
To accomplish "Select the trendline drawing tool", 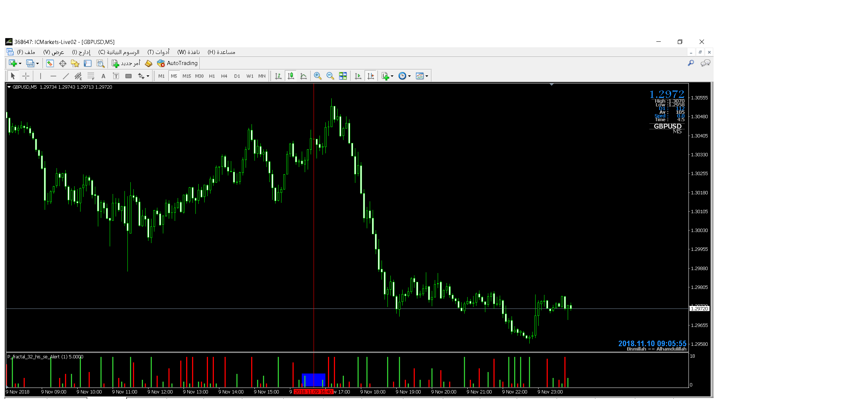I will 66,76.
